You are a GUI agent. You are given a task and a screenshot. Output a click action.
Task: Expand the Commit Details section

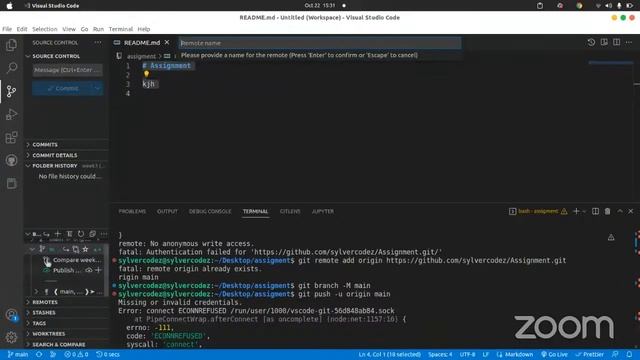[x=55, y=155]
